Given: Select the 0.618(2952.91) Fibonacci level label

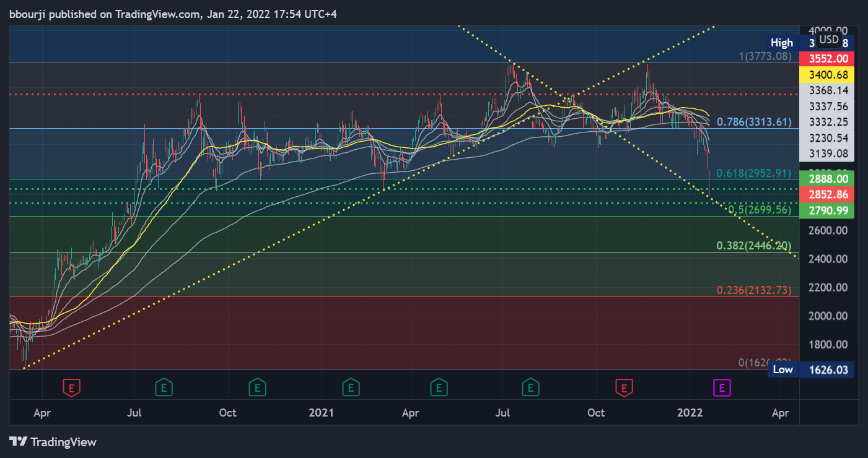Looking at the screenshot, I should pyautogui.click(x=754, y=173).
